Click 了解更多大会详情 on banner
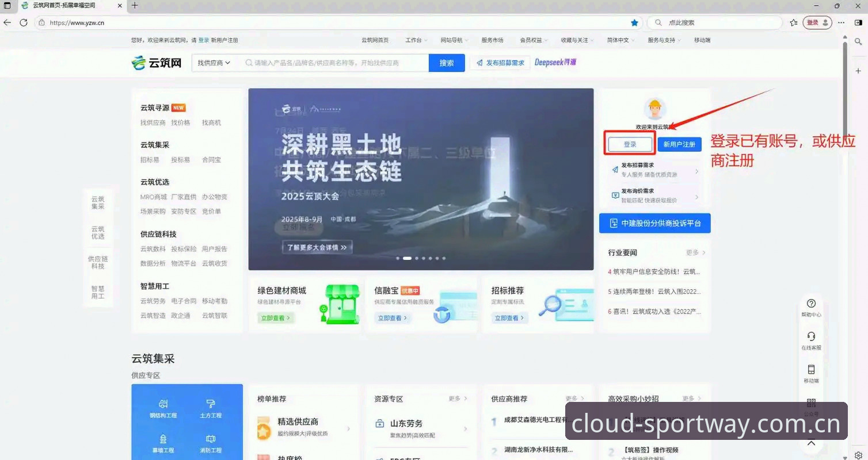 point(317,247)
